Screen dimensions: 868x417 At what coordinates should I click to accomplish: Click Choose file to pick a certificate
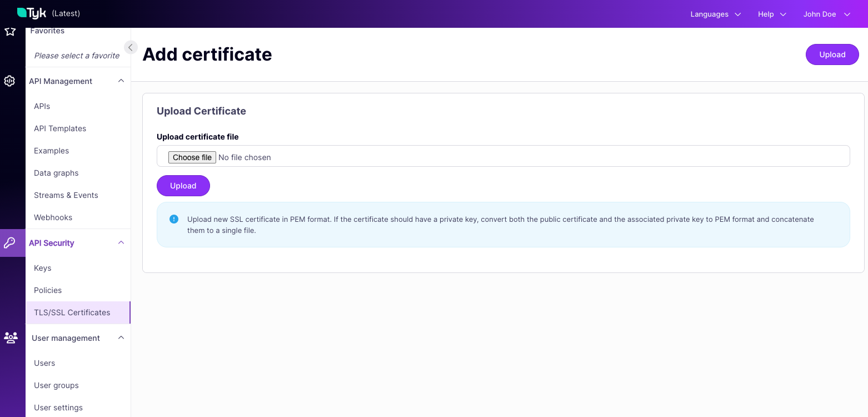tap(192, 157)
